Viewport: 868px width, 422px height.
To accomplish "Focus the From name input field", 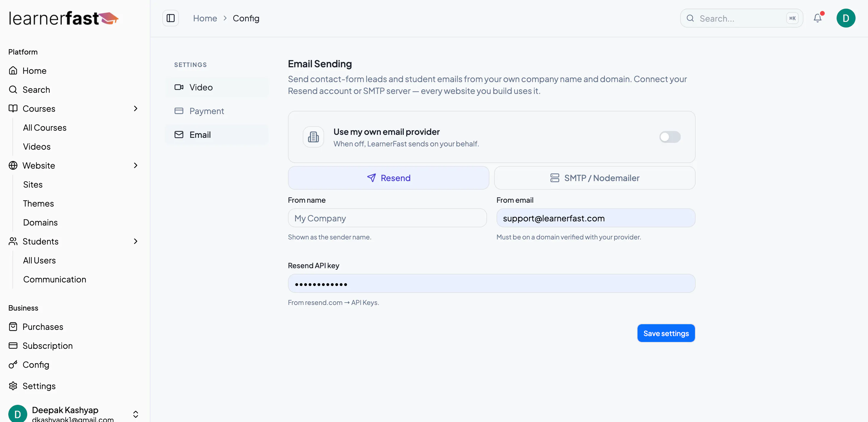I will (x=387, y=218).
